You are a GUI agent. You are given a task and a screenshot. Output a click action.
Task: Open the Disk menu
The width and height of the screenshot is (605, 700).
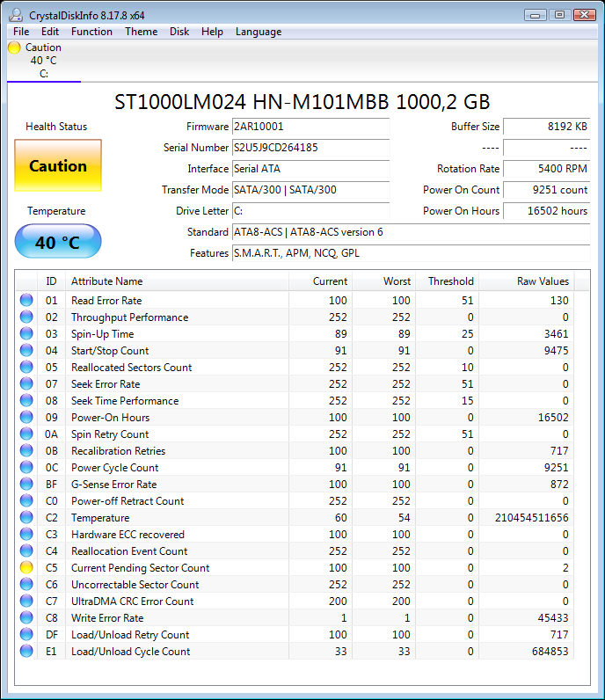[x=179, y=32]
